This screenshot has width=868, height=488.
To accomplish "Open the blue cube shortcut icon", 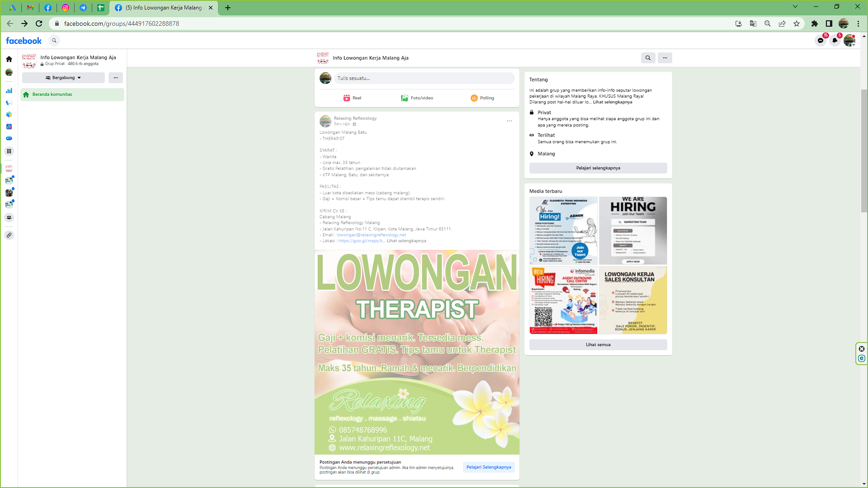I will pyautogui.click(x=9, y=115).
